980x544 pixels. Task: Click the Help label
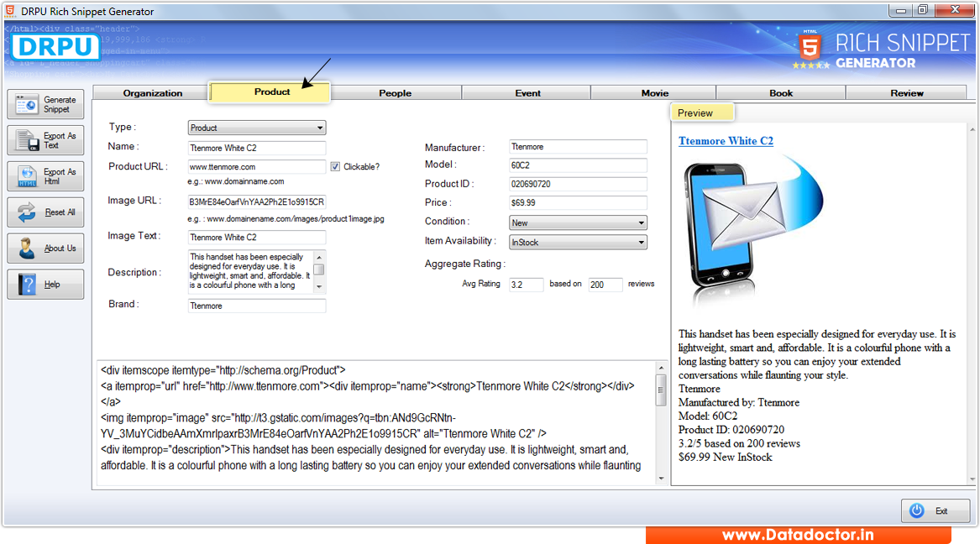pyautogui.click(x=52, y=285)
